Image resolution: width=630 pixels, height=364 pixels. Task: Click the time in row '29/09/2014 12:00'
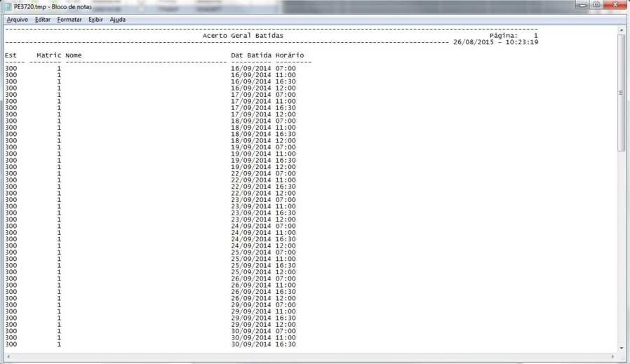tap(286, 325)
